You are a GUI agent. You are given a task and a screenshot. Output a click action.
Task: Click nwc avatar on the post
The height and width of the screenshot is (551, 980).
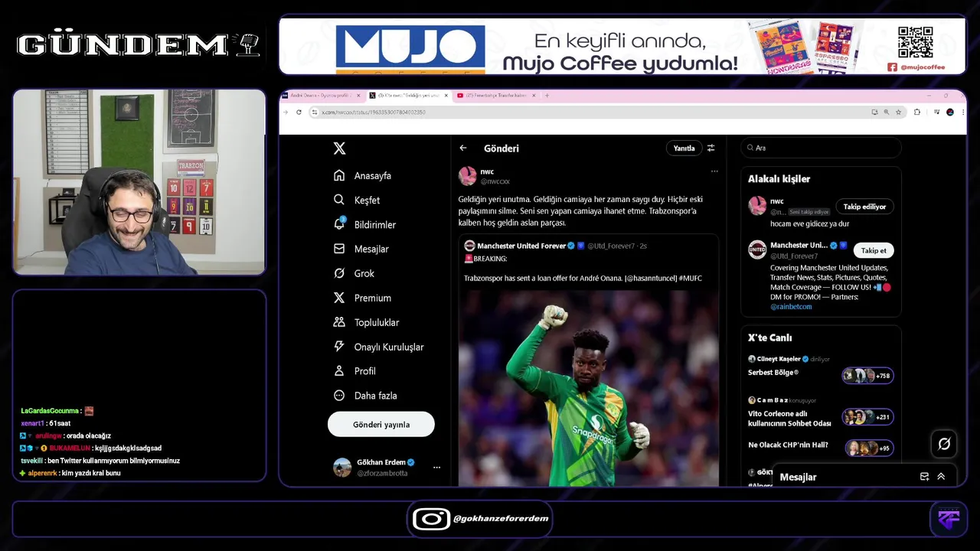(x=468, y=176)
